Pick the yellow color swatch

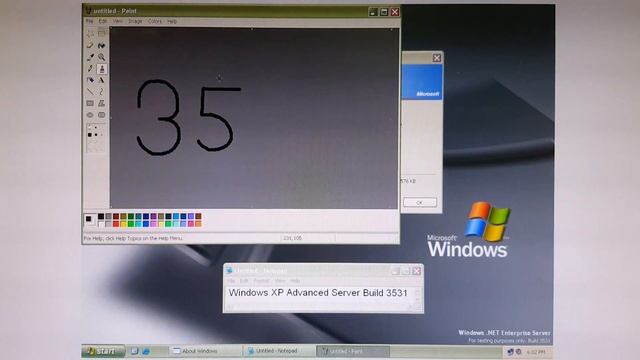(x=123, y=224)
